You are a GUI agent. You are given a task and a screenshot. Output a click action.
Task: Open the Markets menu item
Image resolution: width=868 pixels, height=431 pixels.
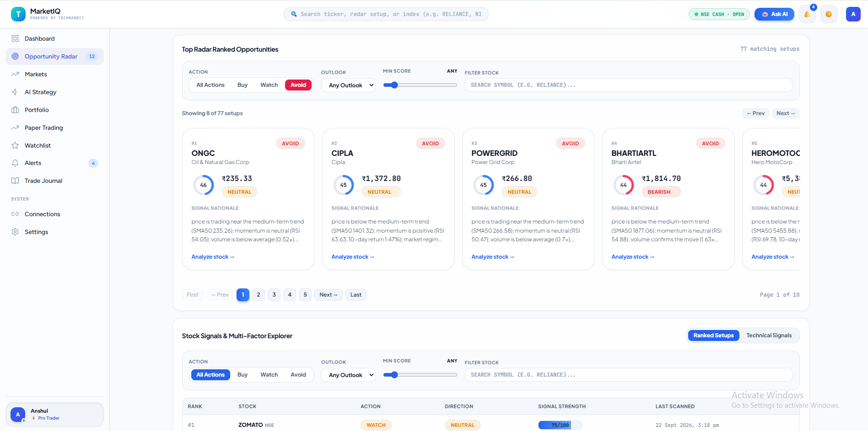[54, 74]
